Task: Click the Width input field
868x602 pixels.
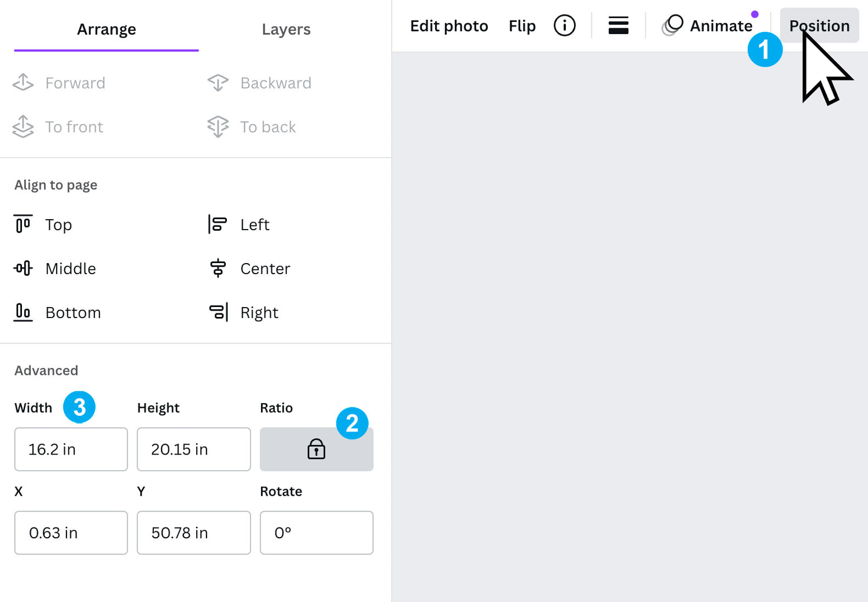Action: [71, 449]
